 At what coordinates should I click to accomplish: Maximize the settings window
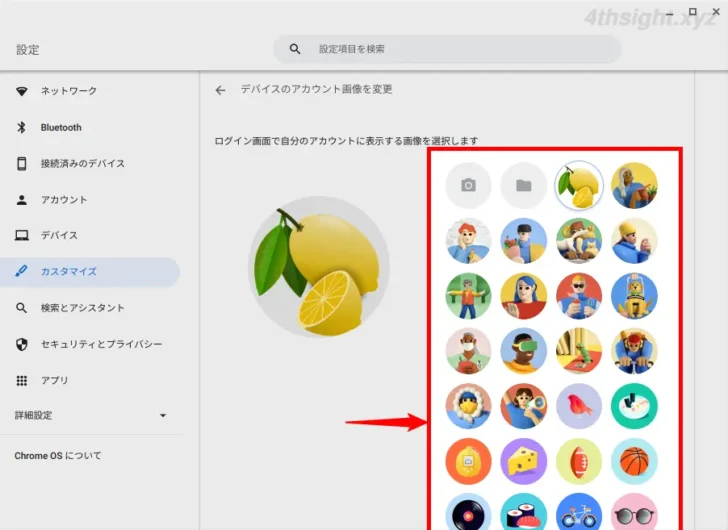tap(693, 12)
